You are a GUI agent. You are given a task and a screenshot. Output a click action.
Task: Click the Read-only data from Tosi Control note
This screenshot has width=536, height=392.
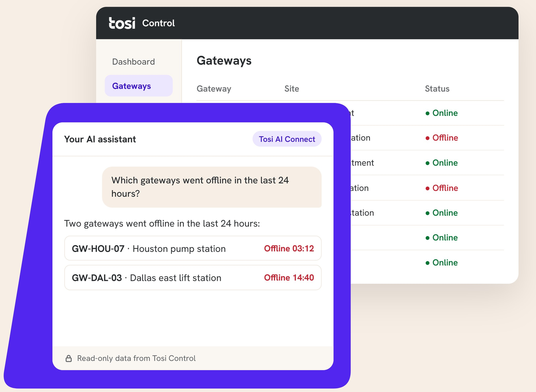(136, 358)
